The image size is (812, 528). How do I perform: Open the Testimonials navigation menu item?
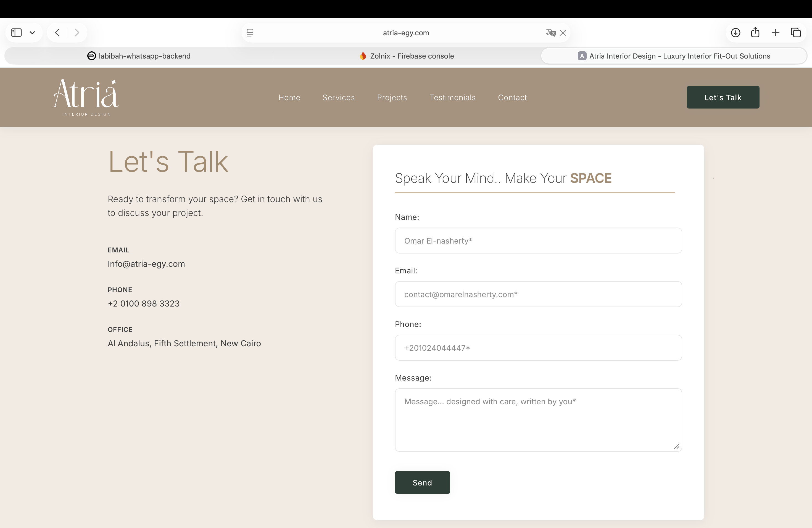(452, 97)
